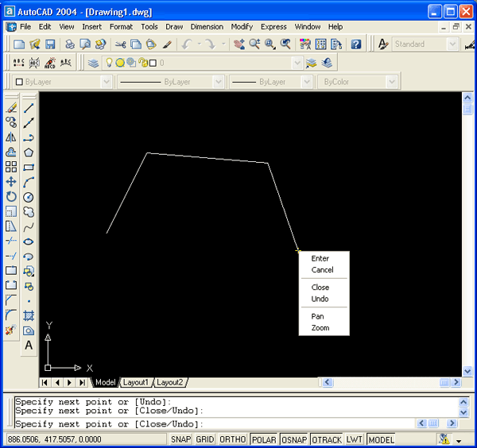Disable OSNAP in the status bar
The height and width of the screenshot is (448, 477).
click(x=292, y=439)
